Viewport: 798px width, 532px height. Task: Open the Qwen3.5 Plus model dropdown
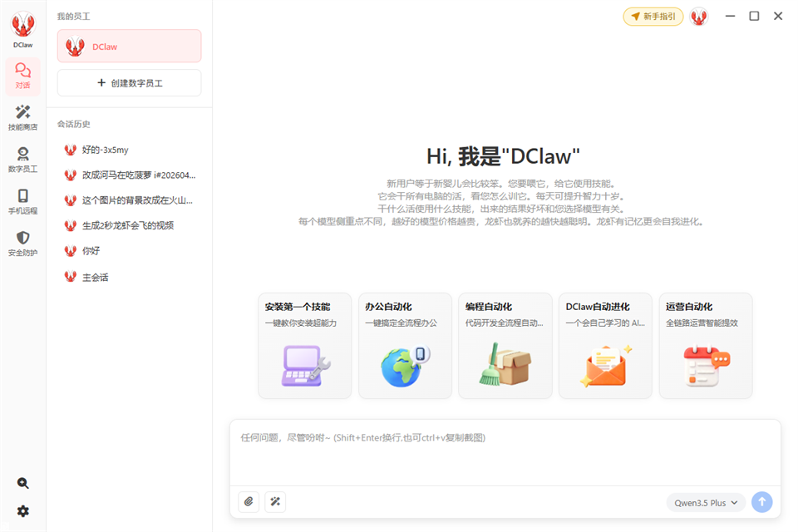(706, 502)
